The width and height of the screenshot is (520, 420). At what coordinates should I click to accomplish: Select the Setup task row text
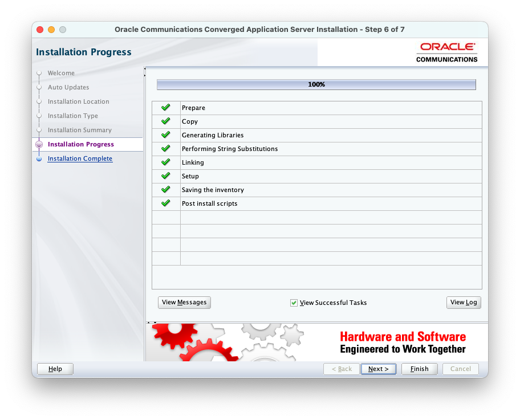(190, 176)
